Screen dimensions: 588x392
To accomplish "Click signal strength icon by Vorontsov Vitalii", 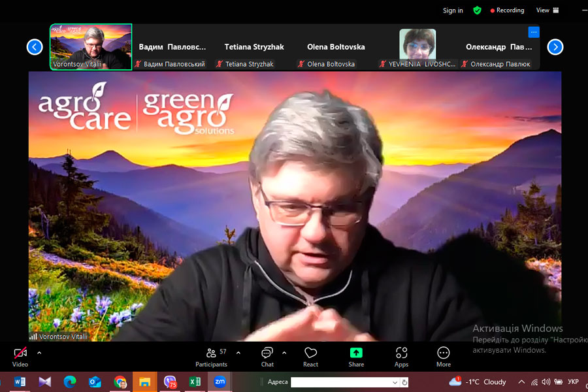I will coord(33,336).
